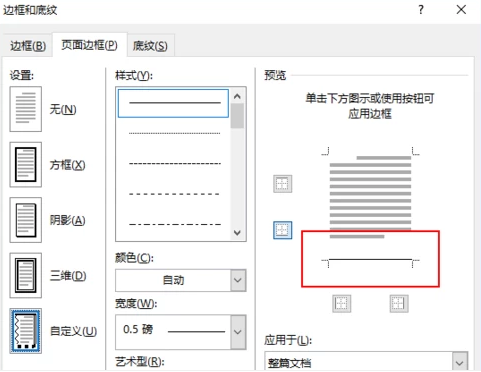Select the 阴影(A) shadow border setting icon
The height and width of the screenshot is (372, 481).
[26, 220]
